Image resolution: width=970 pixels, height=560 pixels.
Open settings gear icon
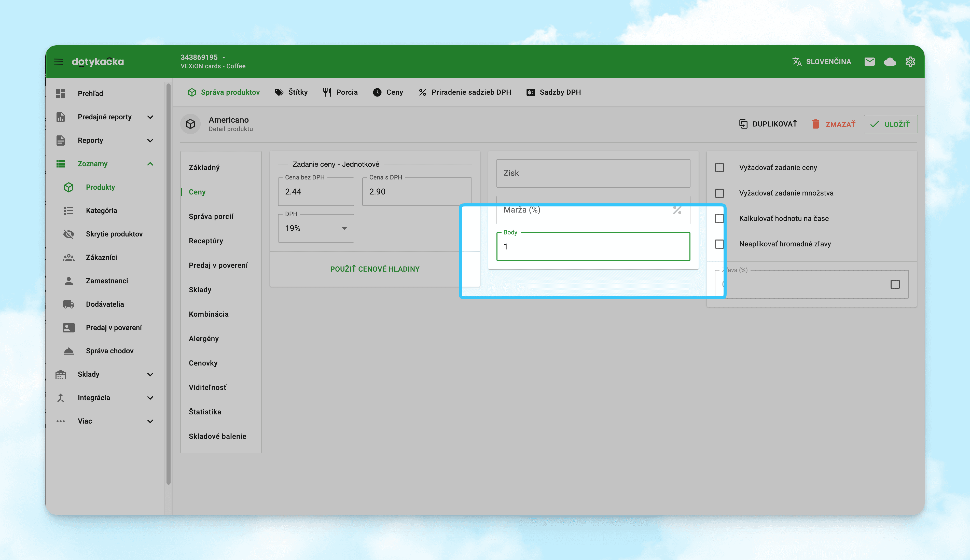pos(910,62)
